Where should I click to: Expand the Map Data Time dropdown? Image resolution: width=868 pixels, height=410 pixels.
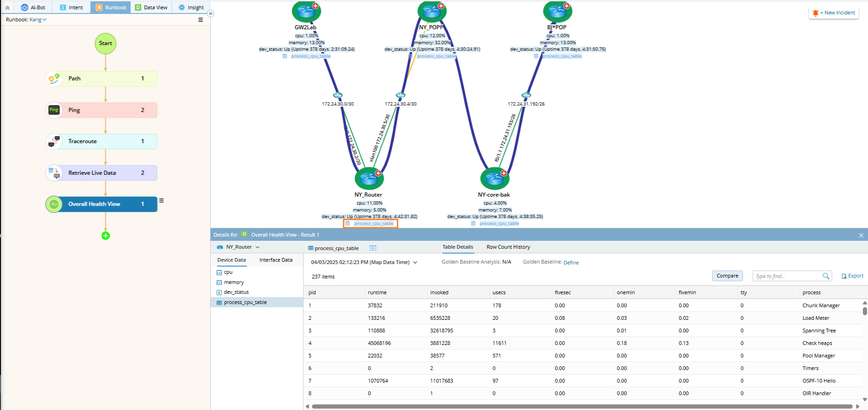point(415,263)
